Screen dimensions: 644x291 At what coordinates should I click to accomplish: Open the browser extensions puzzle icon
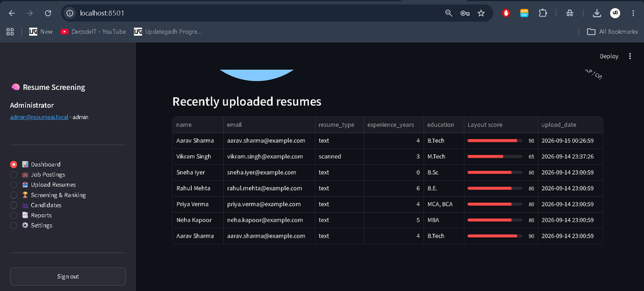point(543,13)
